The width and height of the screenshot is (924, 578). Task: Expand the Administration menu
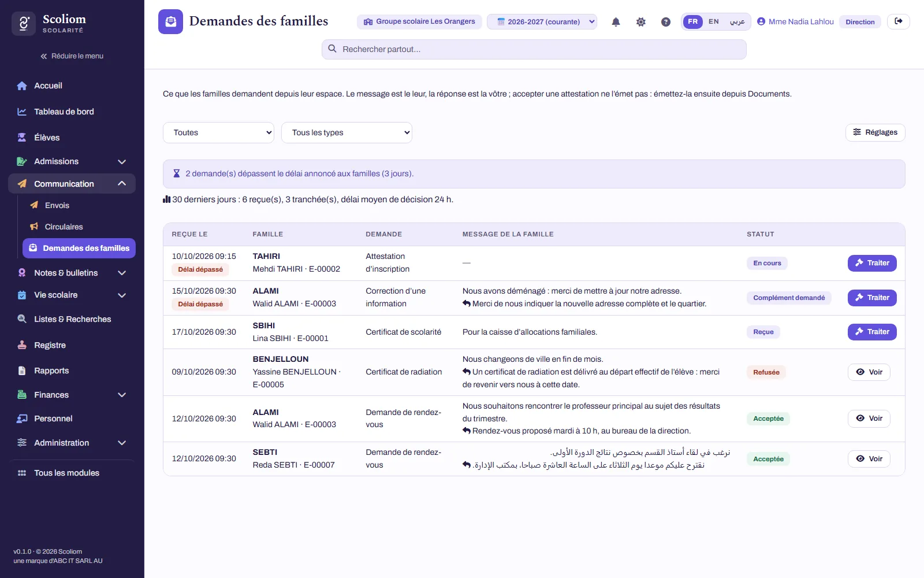(x=72, y=443)
